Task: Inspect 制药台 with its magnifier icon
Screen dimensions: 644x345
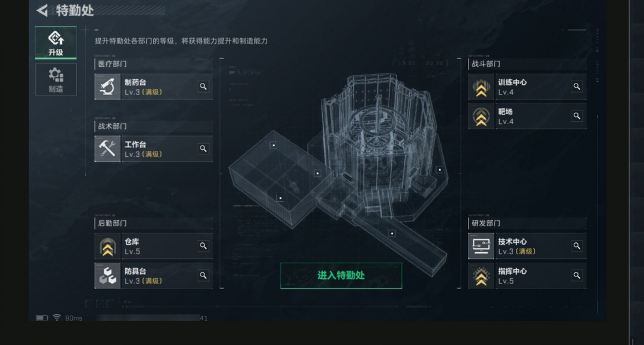Action: pos(203,87)
